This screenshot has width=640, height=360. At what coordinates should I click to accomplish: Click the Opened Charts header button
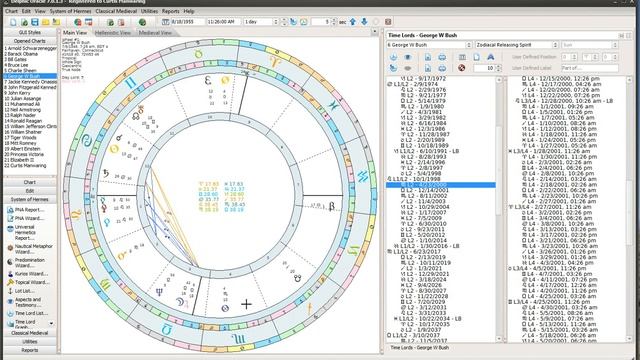click(30, 41)
